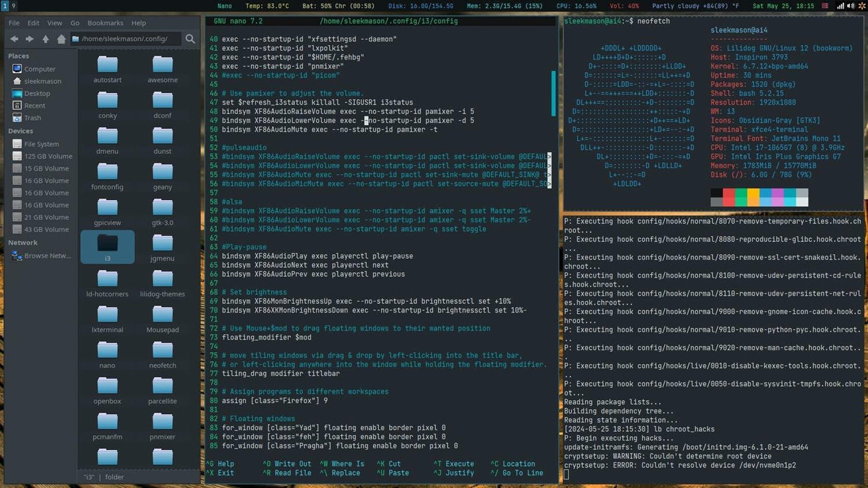Select the pcmanfm folder
Viewport: 868px width, 488px height.
pyautogui.click(x=108, y=426)
